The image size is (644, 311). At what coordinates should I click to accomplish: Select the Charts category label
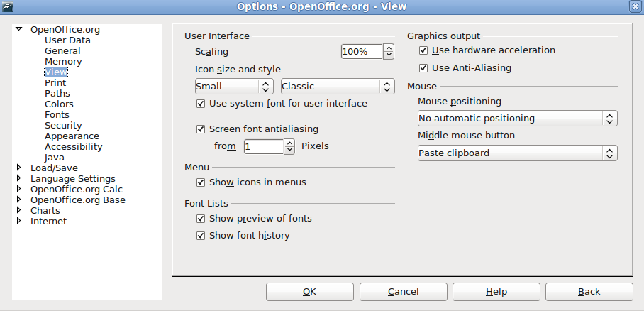(45, 211)
